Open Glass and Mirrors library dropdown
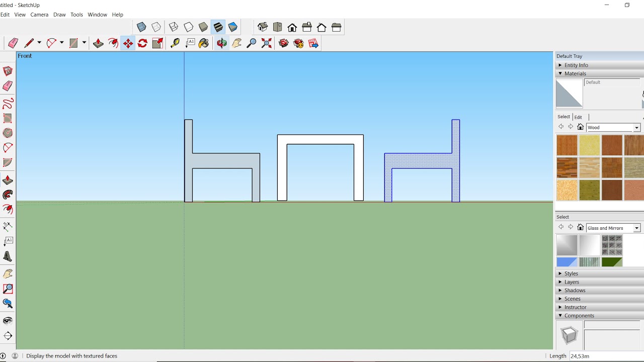The width and height of the screenshot is (644, 362). pos(636,228)
